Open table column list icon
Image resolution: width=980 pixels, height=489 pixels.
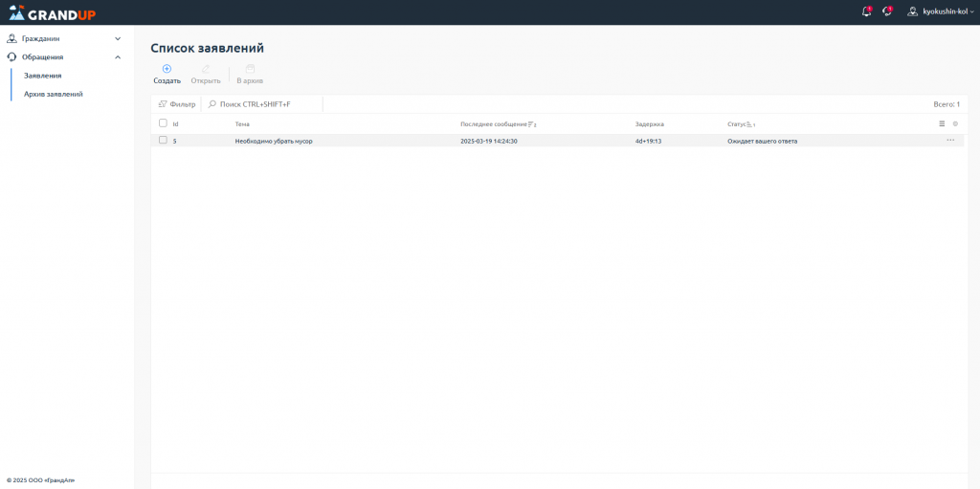942,123
